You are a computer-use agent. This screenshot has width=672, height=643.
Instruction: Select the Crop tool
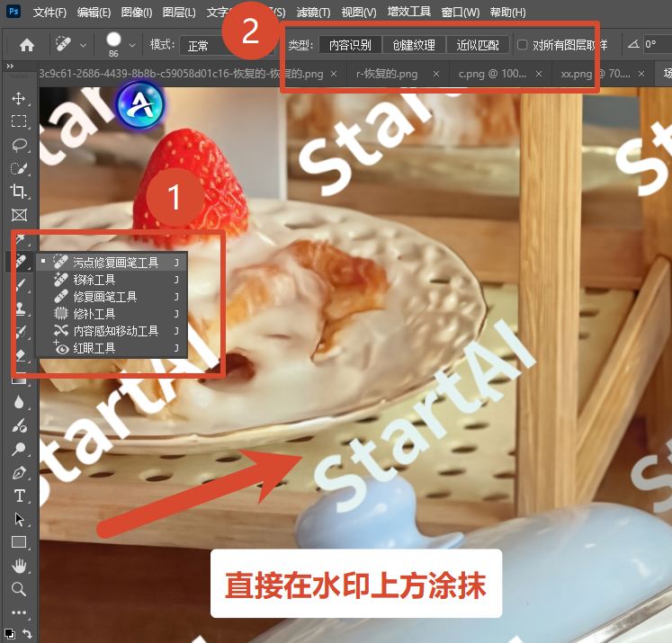pyautogui.click(x=19, y=191)
